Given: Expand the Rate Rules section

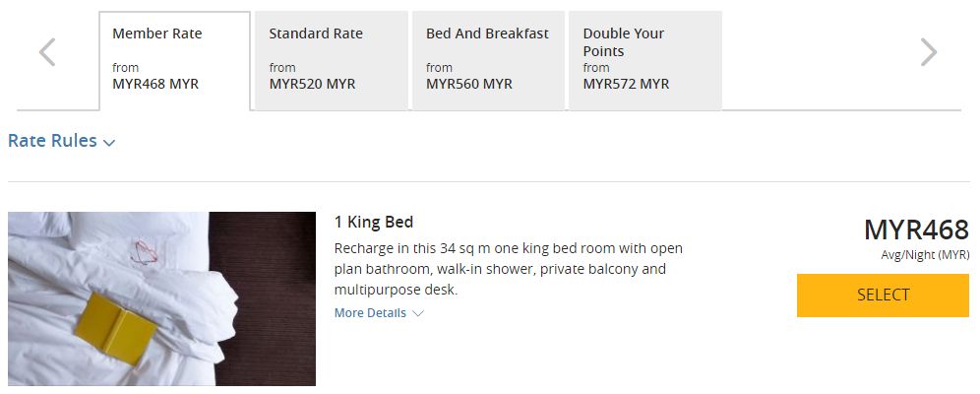Looking at the screenshot, I should pos(52,141).
